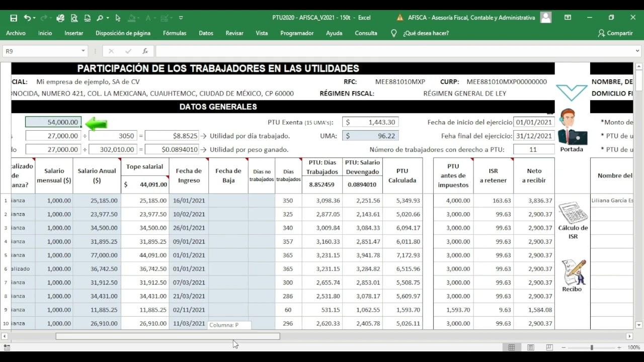The height and width of the screenshot is (362, 644).
Task: Click the horizontal scrollbar right arrow
Action: [x=629, y=336]
